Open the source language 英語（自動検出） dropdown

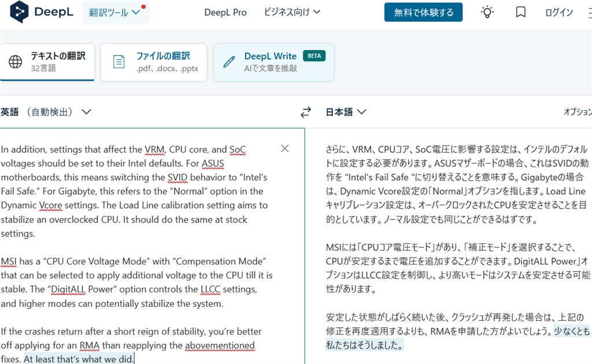(x=46, y=112)
